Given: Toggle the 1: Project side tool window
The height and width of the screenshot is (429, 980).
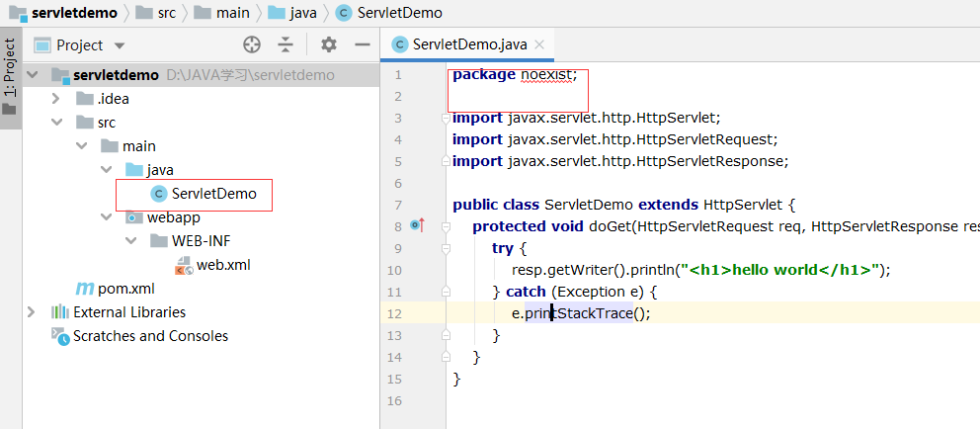Looking at the screenshot, I should pyautogui.click(x=9, y=76).
